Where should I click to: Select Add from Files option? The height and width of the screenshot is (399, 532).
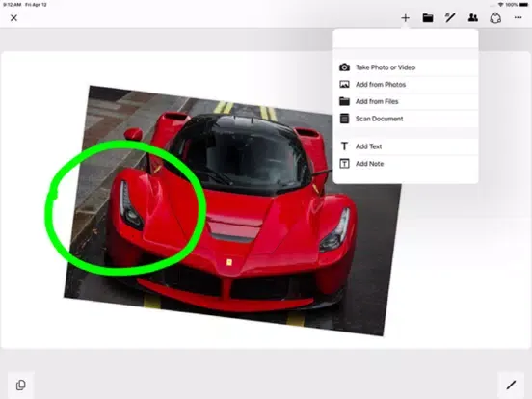(x=406, y=101)
